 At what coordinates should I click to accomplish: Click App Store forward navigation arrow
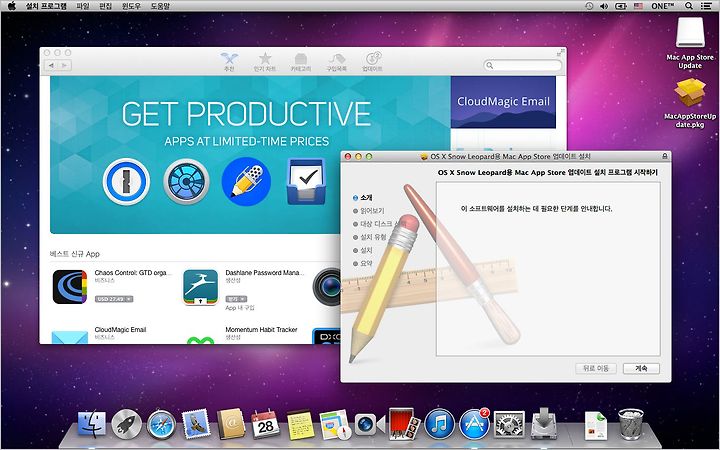[64, 66]
